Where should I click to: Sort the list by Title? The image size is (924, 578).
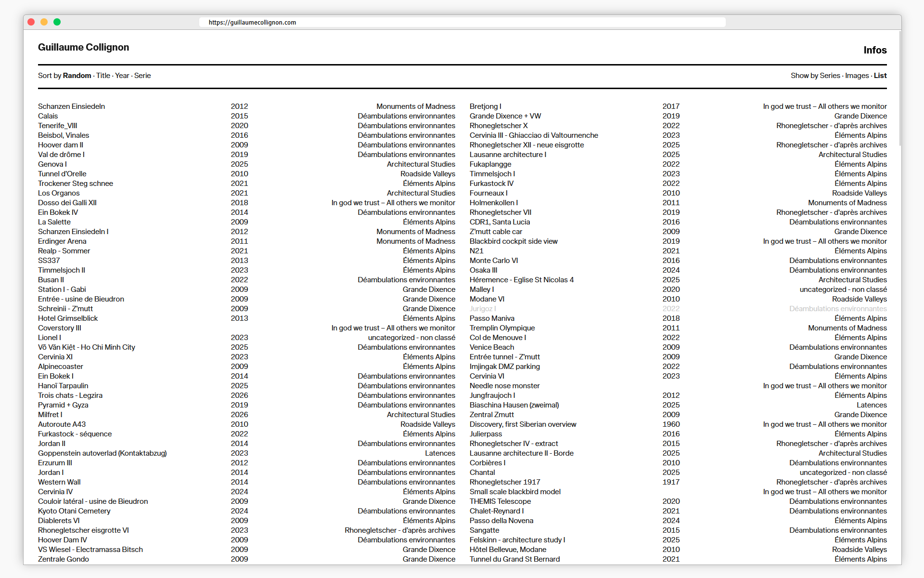pos(103,76)
